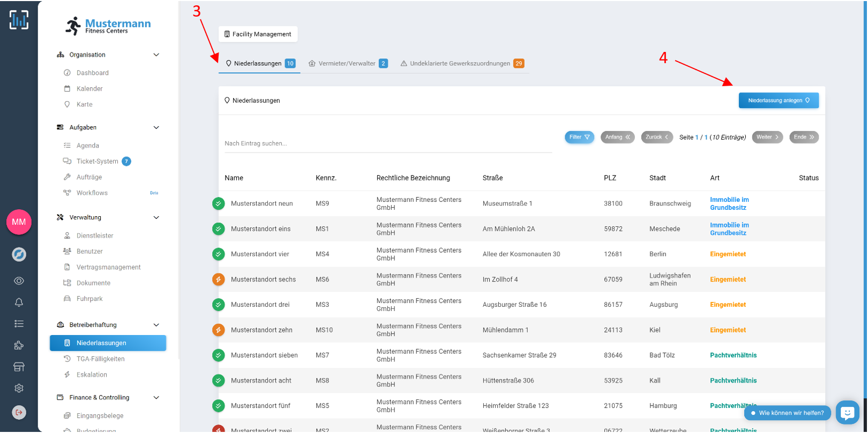Image resolution: width=868 pixels, height=433 pixels.
Task: Open Undeklarierte Gewerkszuordnungen tab
Action: (462, 63)
